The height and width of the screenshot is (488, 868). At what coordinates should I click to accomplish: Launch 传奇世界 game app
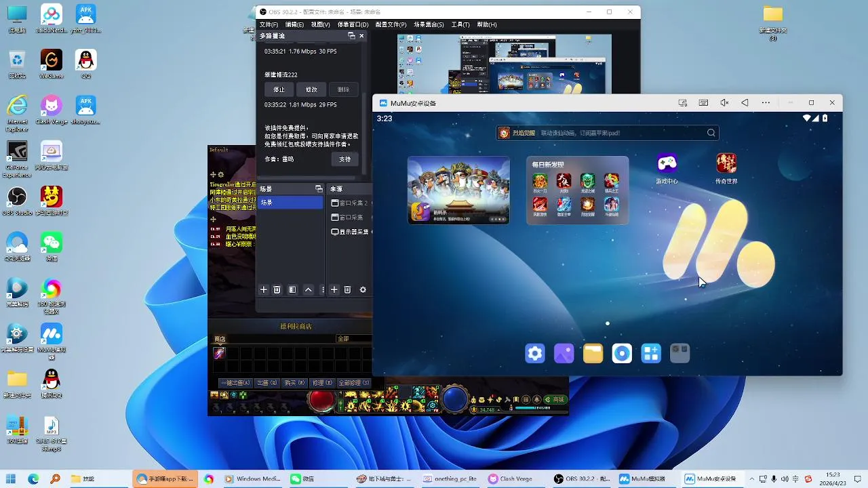click(x=726, y=168)
